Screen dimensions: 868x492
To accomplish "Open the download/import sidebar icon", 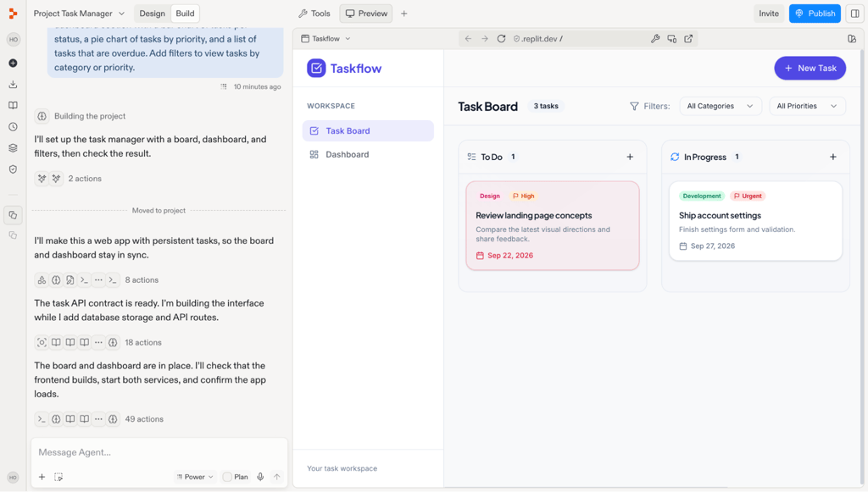I will [x=13, y=85].
